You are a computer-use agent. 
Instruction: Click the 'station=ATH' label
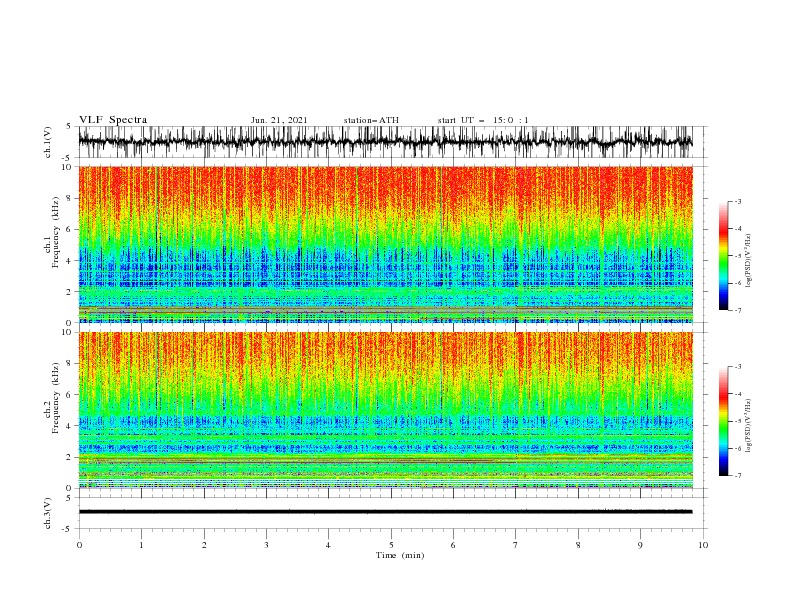coord(371,120)
